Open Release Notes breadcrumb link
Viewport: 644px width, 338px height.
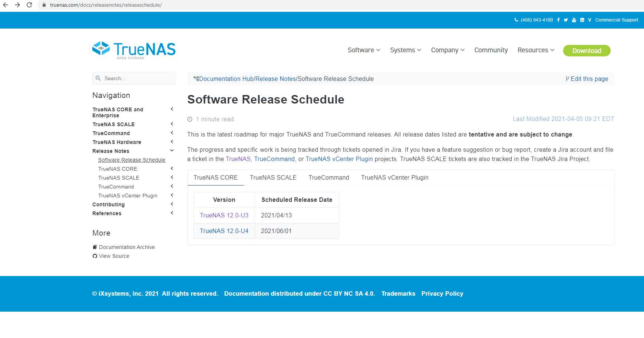point(275,79)
